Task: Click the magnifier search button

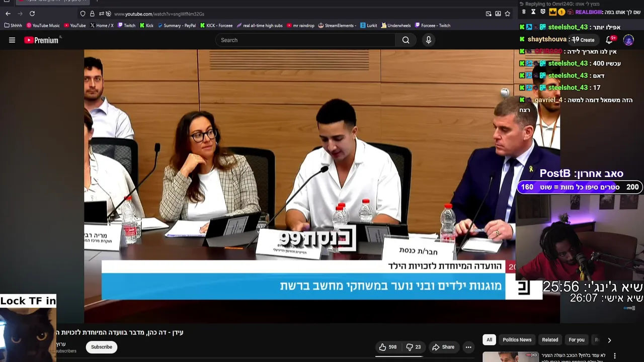Action: [406, 40]
